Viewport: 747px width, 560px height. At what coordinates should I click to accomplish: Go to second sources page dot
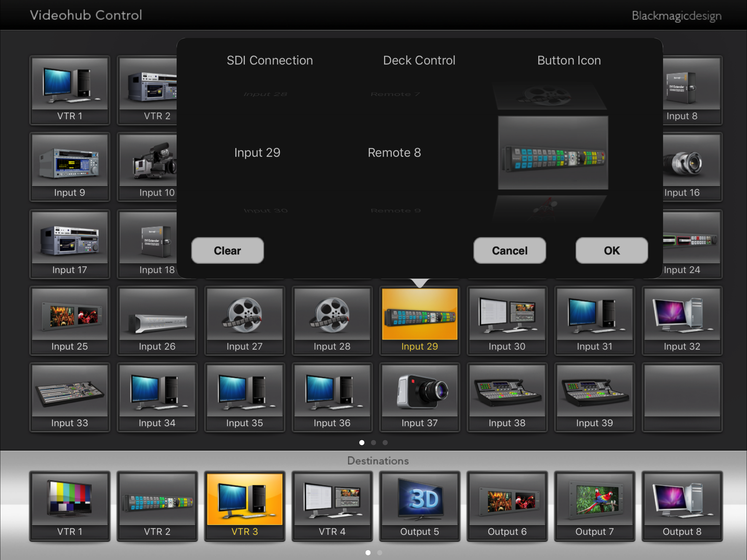(373, 442)
